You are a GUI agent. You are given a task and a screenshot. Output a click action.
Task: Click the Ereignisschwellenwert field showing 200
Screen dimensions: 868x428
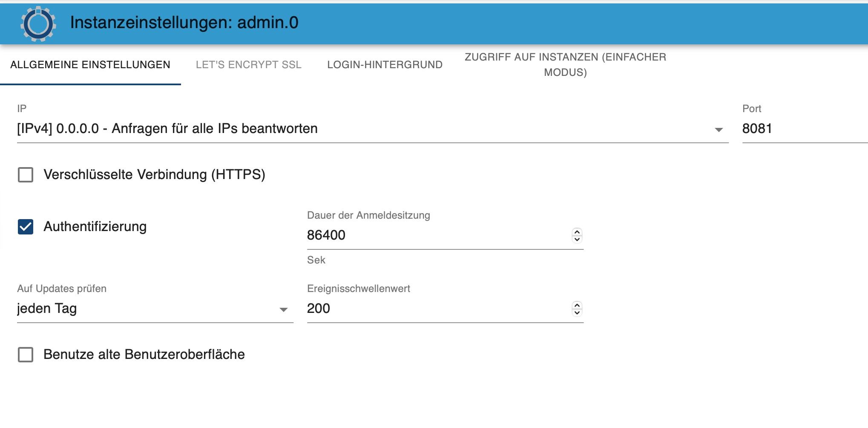434,309
